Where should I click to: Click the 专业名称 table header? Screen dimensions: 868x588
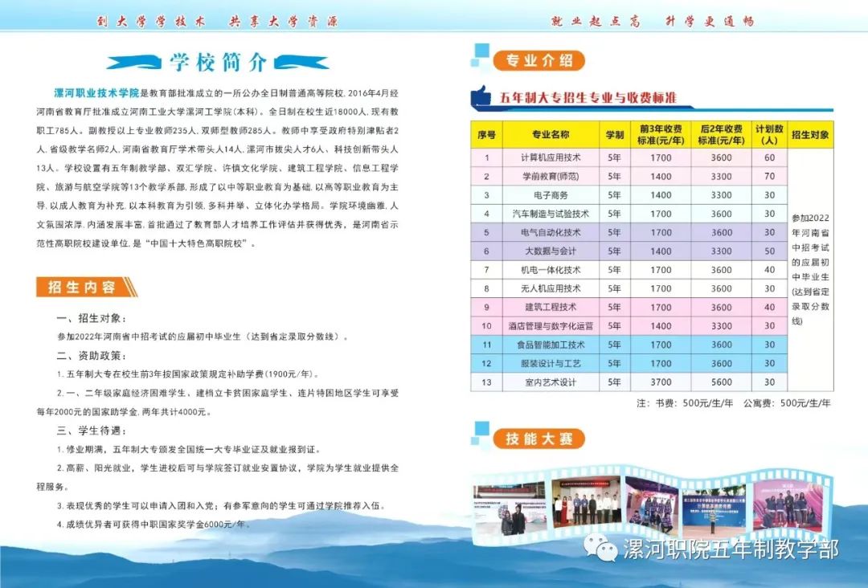(551, 134)
